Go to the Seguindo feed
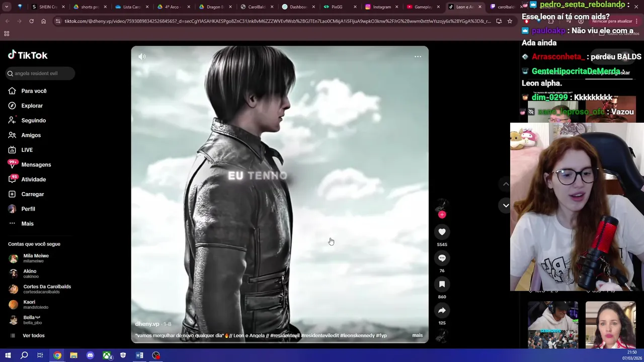 tap(33, 121)
